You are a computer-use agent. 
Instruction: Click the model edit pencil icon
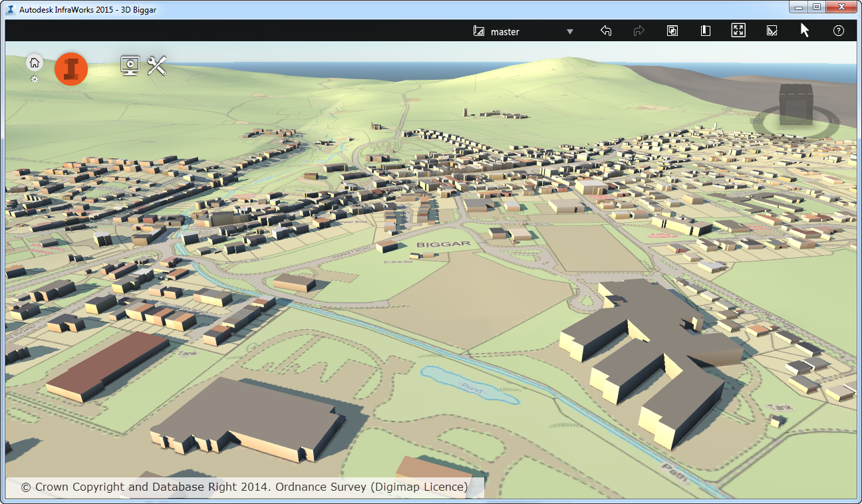(x=772, y=31)
